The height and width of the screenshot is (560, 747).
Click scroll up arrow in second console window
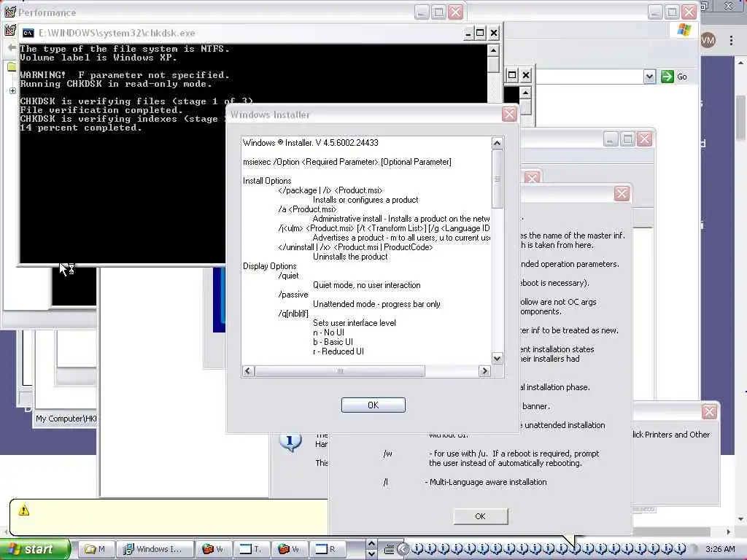(525, 93)
